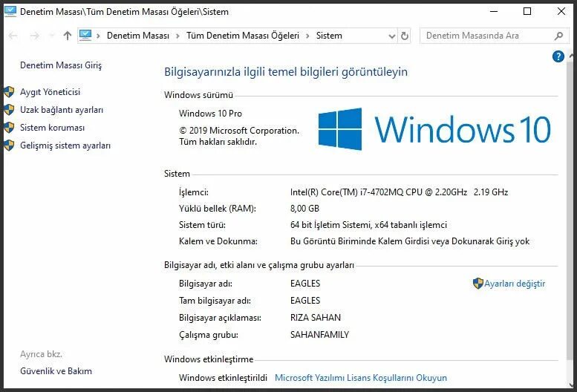
Task: Open Güvenlik ve Bakım link
Action: [x=56, y=371]
